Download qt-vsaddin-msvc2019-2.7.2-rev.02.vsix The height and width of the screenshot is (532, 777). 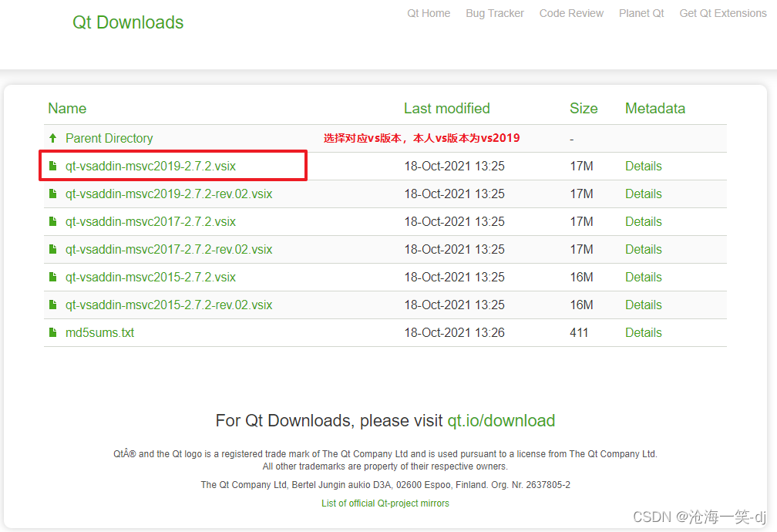pos(169,194)
